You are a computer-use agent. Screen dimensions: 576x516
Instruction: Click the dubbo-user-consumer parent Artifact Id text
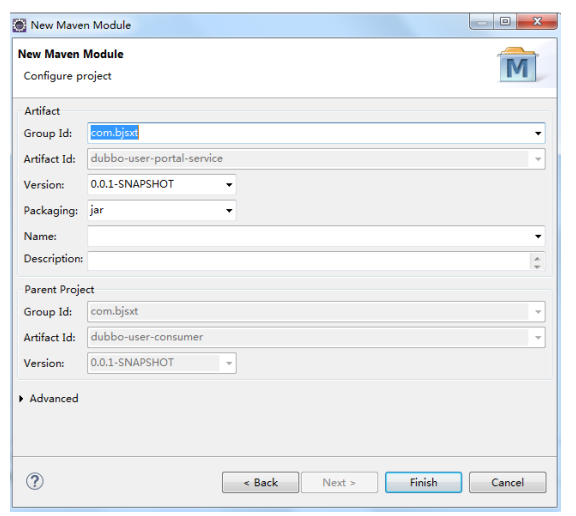tap(147, 337)
